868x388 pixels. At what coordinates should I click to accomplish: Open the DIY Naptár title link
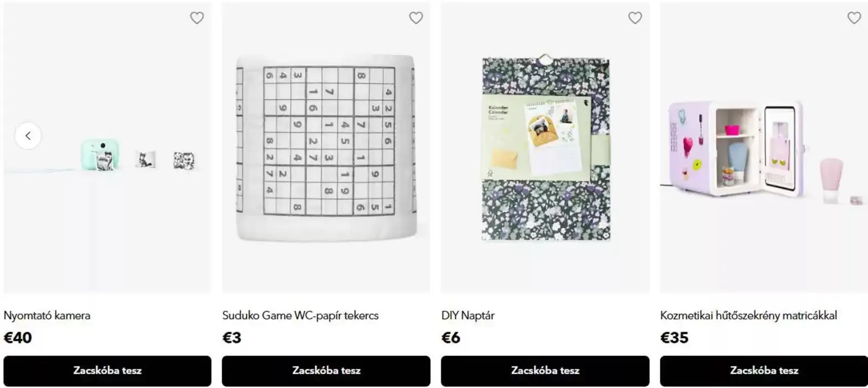click(x=468, y=316)
